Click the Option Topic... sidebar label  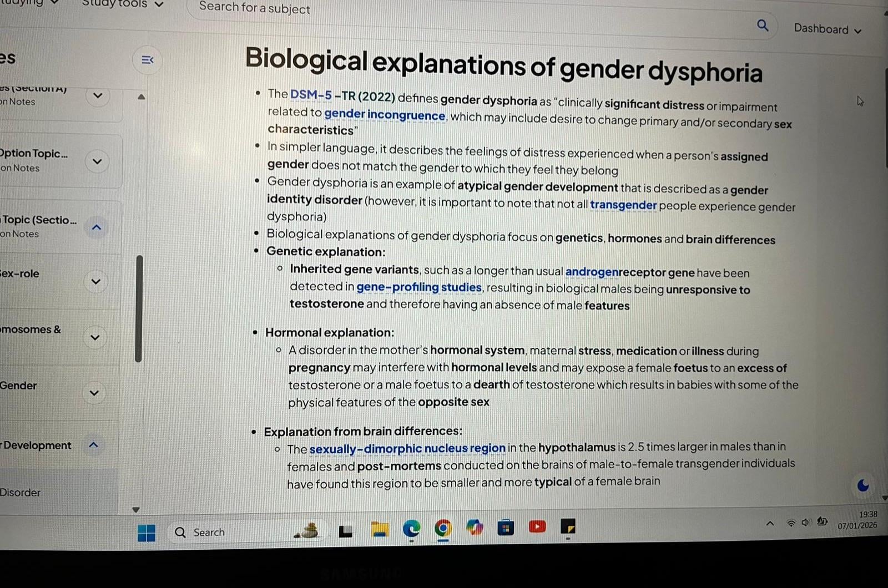[x=34, y=154]
